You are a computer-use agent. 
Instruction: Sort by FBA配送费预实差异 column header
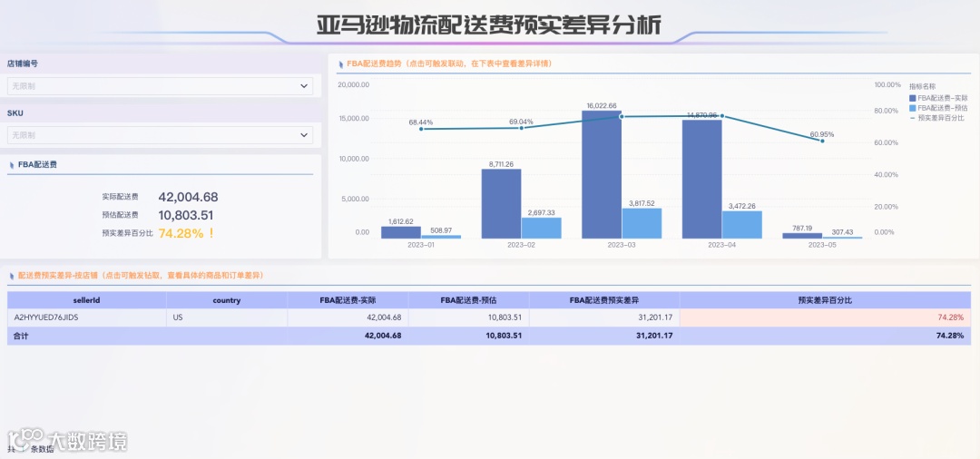[x=604, y=300]
